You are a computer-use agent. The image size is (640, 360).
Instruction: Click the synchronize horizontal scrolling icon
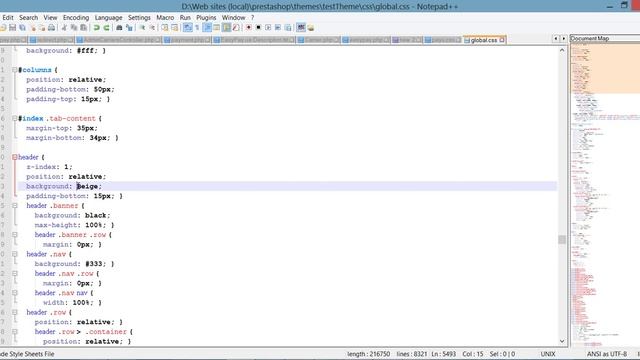click(x=174, y=27)
